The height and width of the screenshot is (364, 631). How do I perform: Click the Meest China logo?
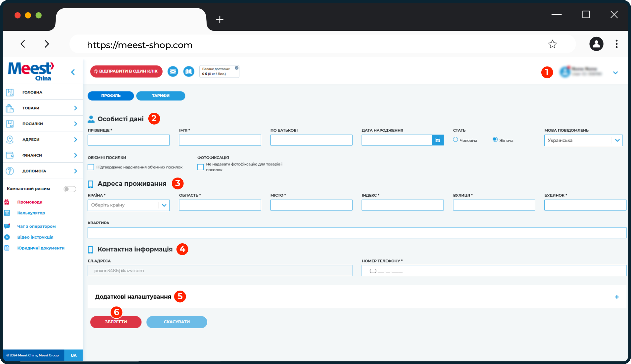pyautogui.click(x=31, y=71)
